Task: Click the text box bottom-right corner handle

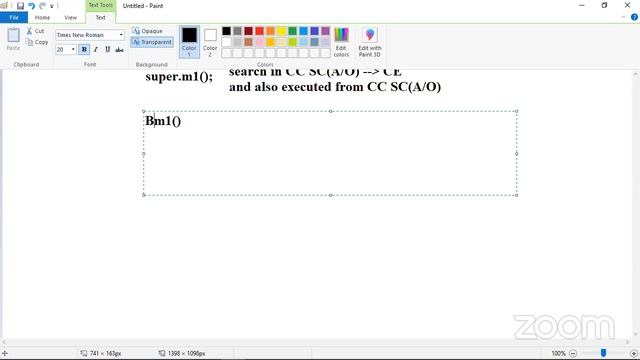Action: point(517,195)
